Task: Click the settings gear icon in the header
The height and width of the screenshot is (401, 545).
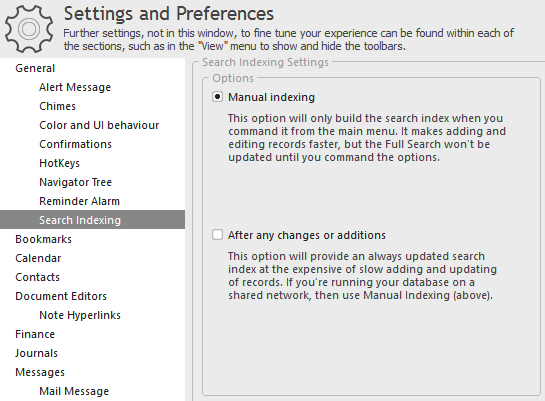Action: pos(29,29)
